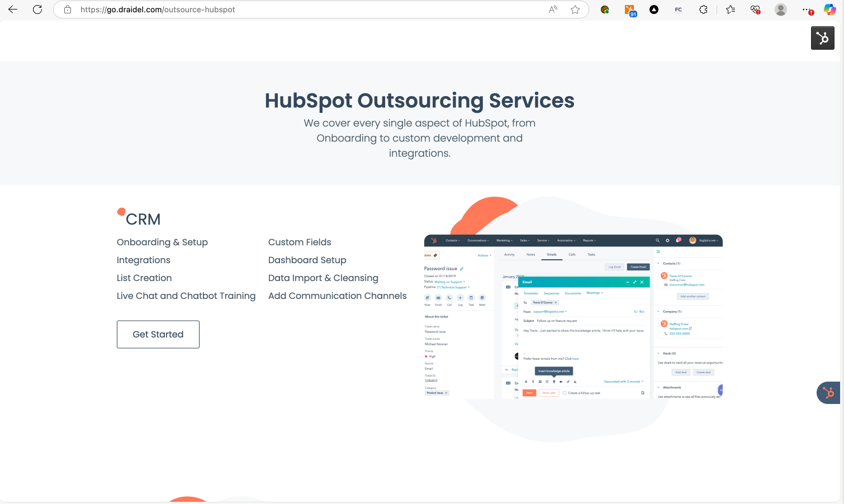844x504 pixels.
Task: Open the yellow globe extension with green dot
Action: (605, 9)
